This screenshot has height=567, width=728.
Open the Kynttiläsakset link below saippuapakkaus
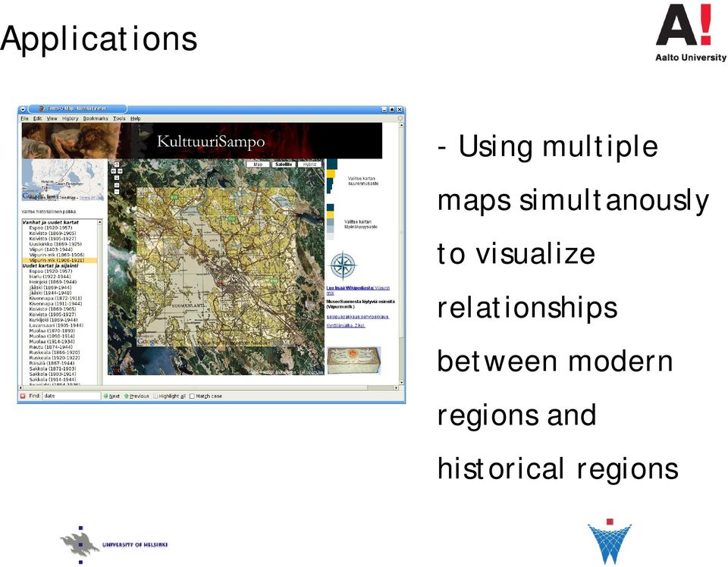point(346,325)
